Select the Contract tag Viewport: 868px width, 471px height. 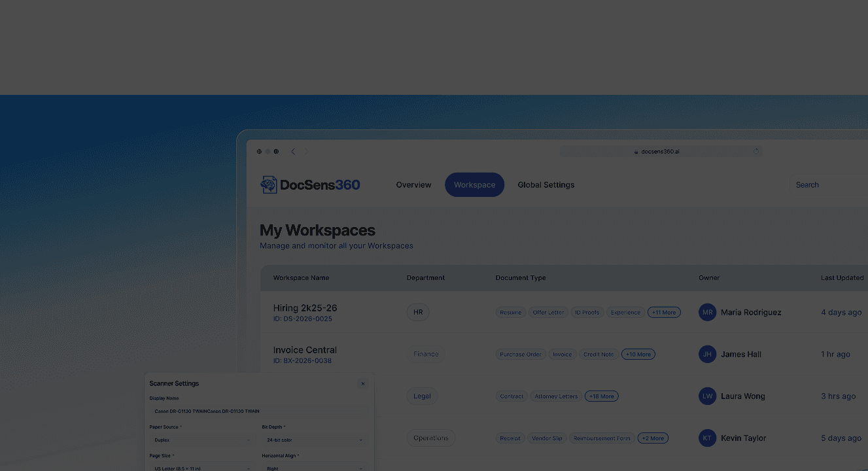[x=512, y=396]
